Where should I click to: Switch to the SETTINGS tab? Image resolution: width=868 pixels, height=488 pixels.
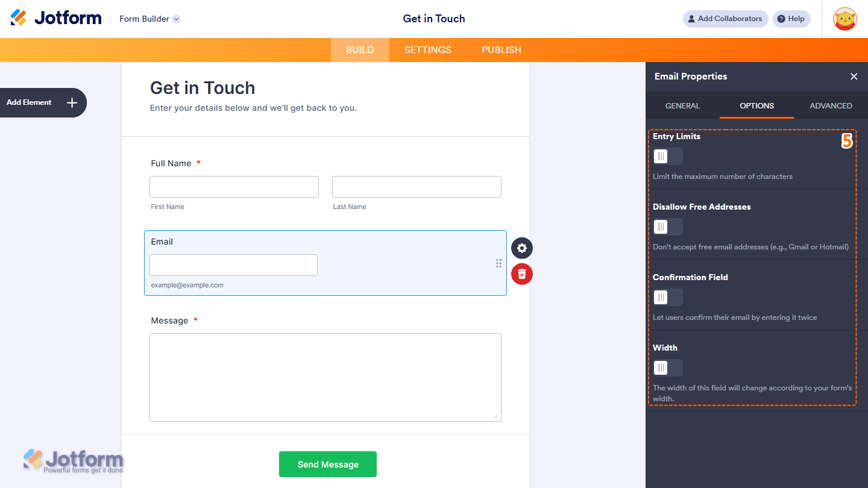[427, 50]
